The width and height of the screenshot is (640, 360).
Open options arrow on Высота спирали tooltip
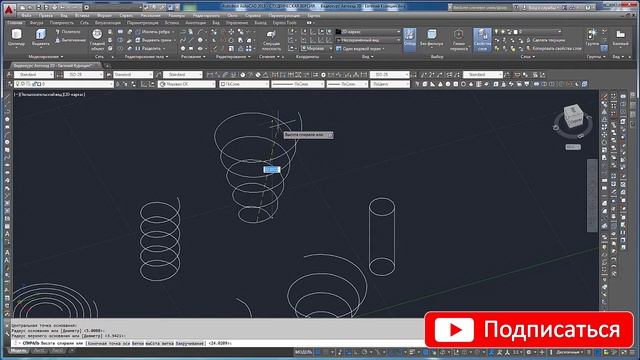pos(330,135)
